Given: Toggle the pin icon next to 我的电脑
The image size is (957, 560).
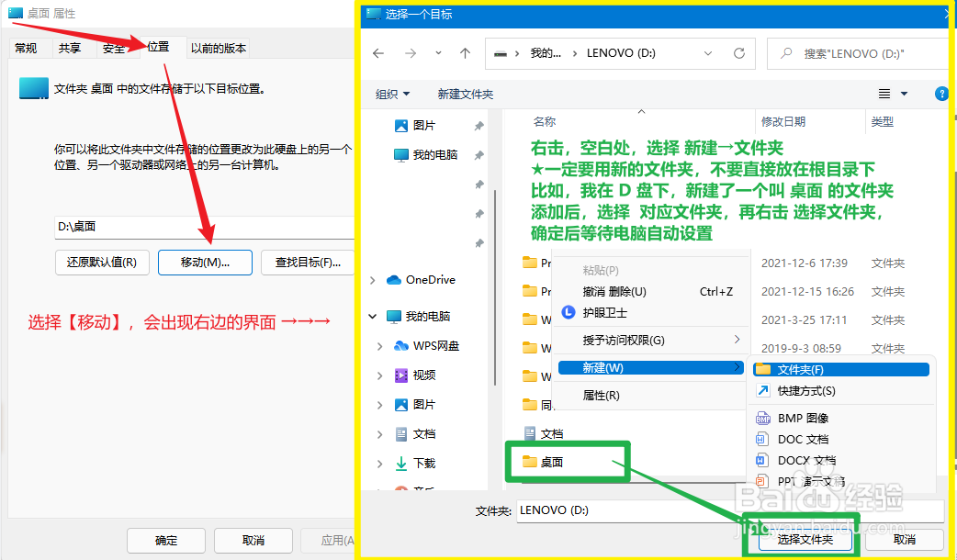Looking at the screenshot, I should 477,154.
